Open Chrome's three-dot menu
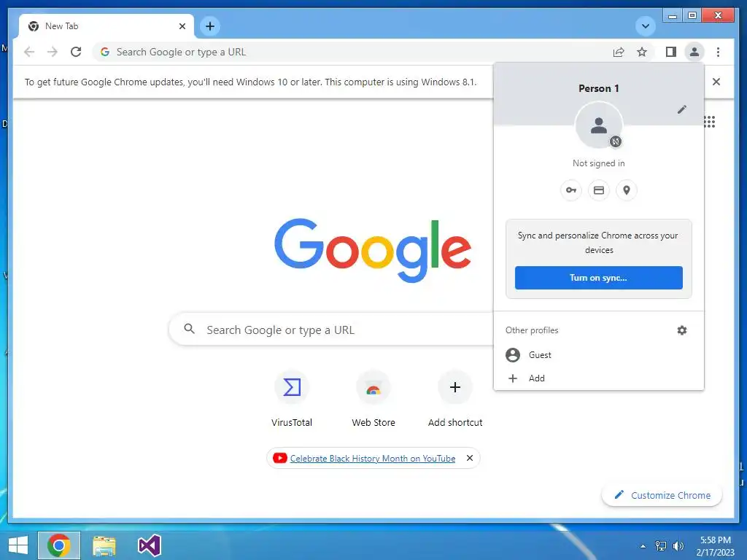 point(718,52)
